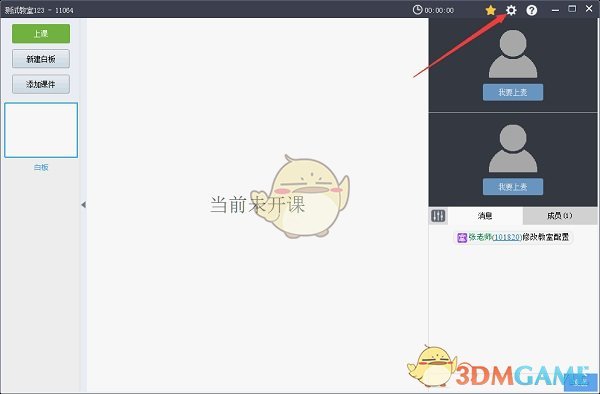Open the settings gear icon

click(511, 10)
